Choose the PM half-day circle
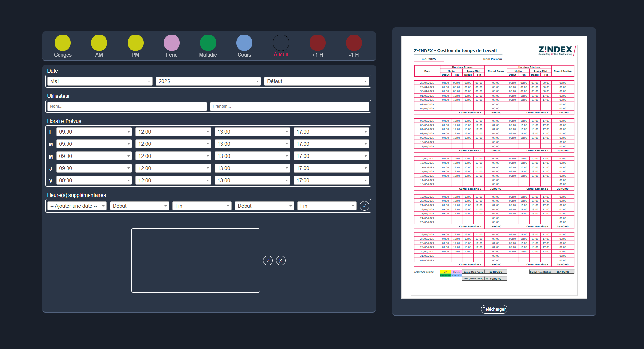 coord(136,43)
